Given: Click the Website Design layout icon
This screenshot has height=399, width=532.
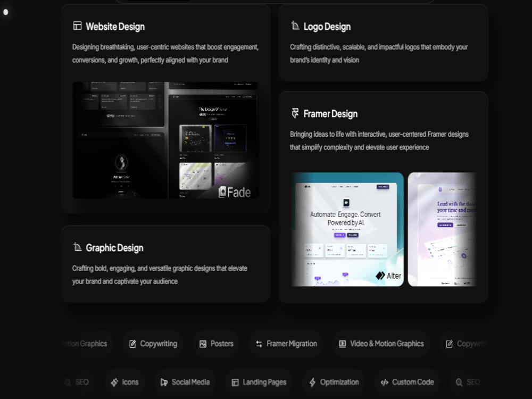Looking at the screenshot, I should pyautogui.click(x=77, y=26).
